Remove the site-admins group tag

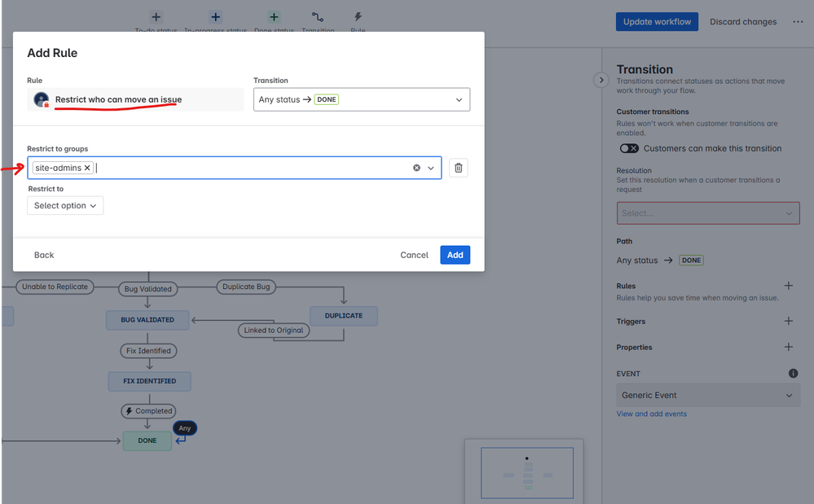pos(87,168)
